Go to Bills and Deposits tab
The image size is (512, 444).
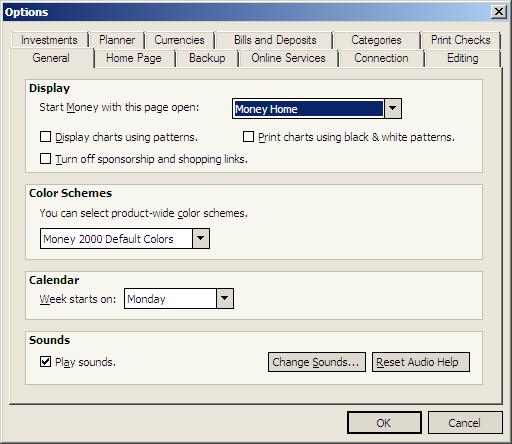[275, 40]
